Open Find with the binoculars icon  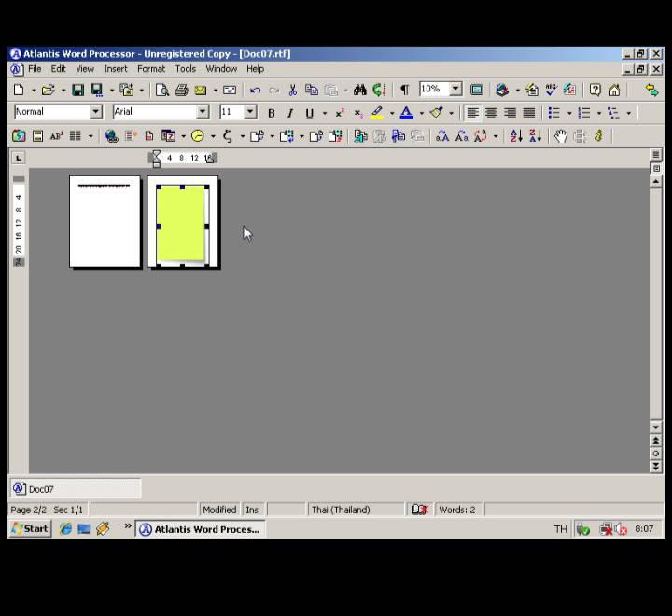tap(360, 90)
